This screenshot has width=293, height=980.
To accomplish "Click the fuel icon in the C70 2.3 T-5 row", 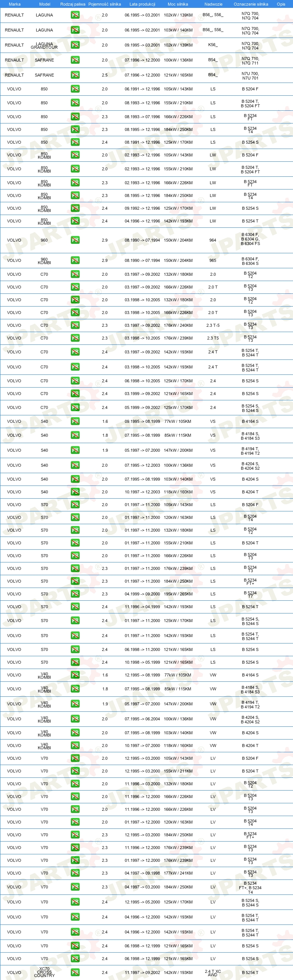I will pos(75,325).
